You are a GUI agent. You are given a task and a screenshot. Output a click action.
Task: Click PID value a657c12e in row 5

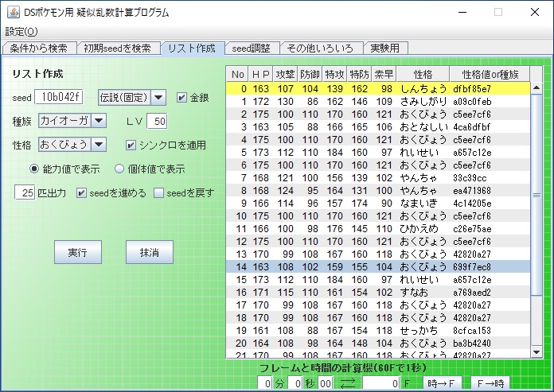click(472, 153)
